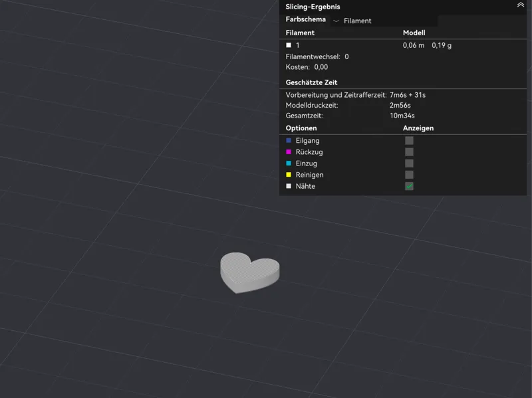
Task: Click the Geschätzte Zeit heading
Action: tap(311, 82)
